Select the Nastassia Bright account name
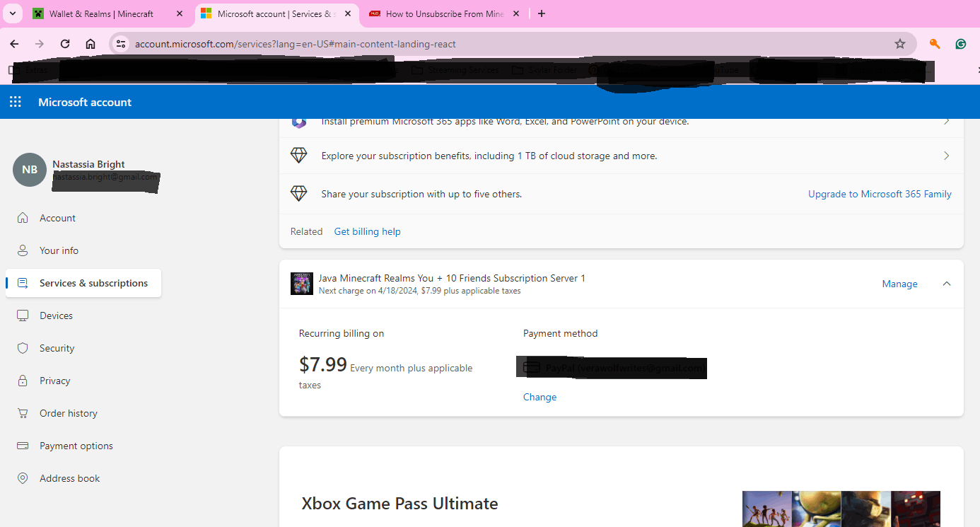The height and width of the screenshot is (527, 980). click(x=88, y=164)
